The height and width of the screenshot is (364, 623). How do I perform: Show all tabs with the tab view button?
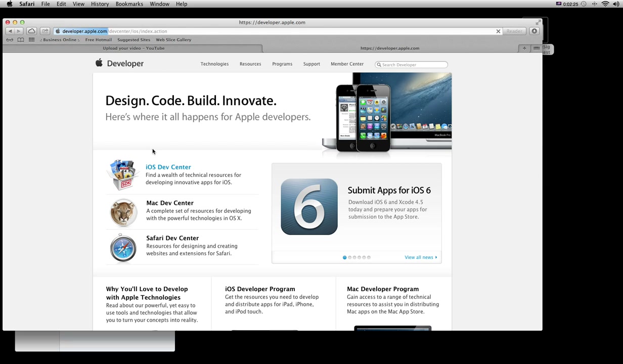536,48
